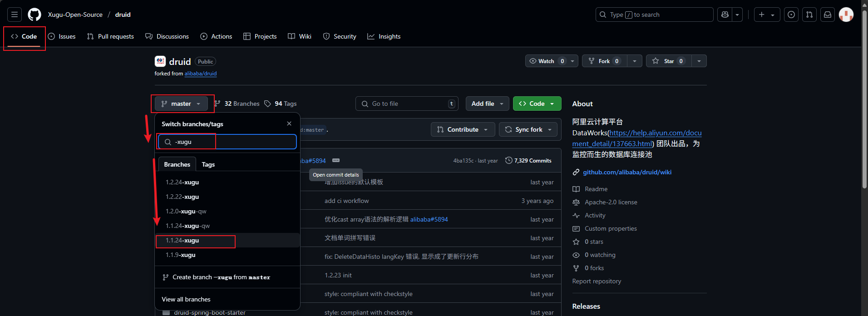Switch to the Tags tab

point(208,164)
